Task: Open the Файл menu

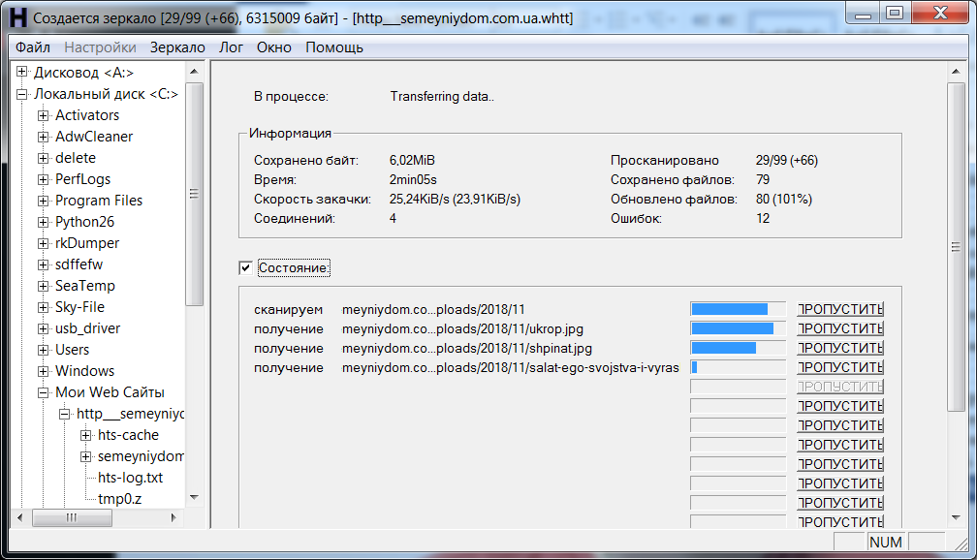Action: pyautogui.click(x=33, y=46)
